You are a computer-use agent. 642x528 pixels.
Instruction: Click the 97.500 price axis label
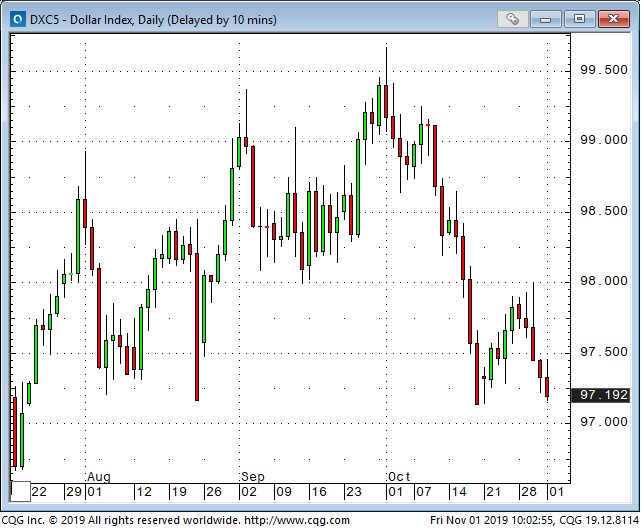604,352
